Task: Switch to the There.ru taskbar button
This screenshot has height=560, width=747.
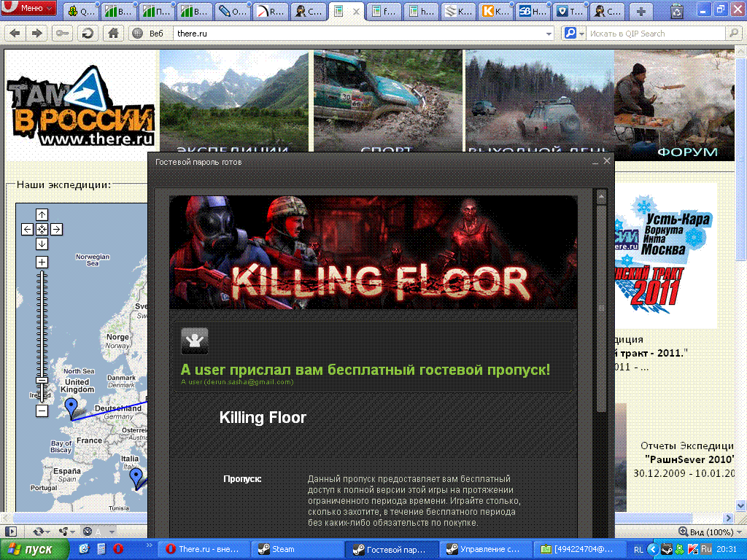Action: point(204,550)
